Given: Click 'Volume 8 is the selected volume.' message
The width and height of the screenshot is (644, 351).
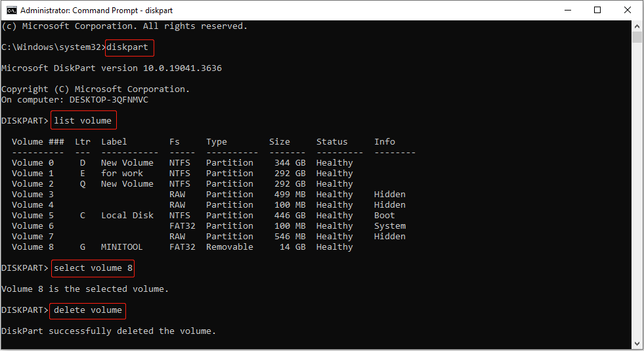Looking at the screenshot, I should (85, 289).
